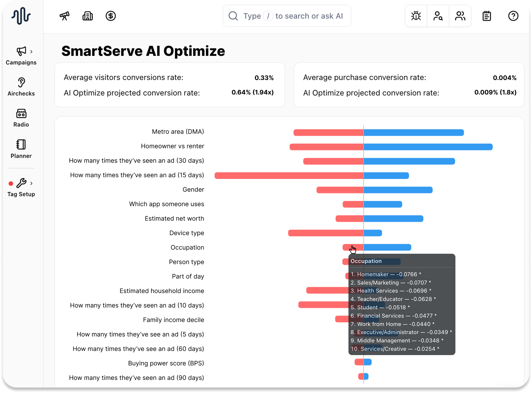This screenshot has width=532, height=393.
Task: Select the Device type red bar
Action: 326,233
